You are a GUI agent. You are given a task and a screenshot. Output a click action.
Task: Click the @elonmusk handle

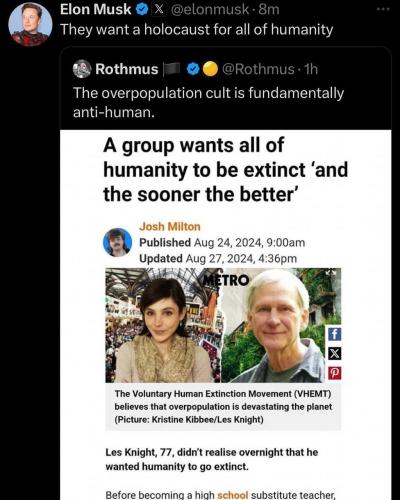(210, 10)
